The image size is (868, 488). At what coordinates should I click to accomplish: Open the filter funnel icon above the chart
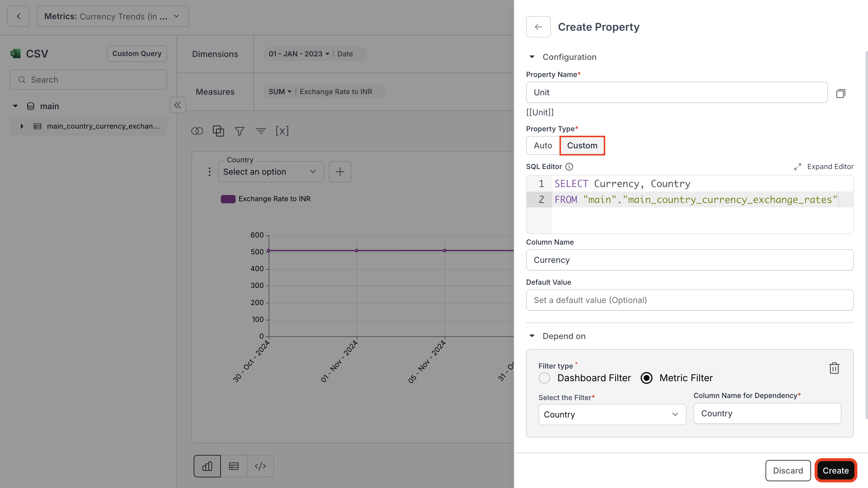(x=239, y=131)
